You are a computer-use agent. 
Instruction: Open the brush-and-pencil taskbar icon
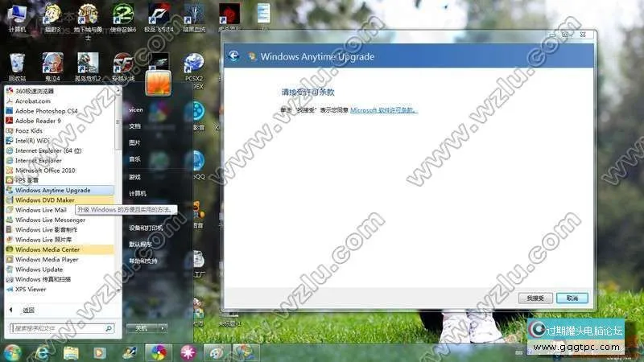tap(130, 352)
